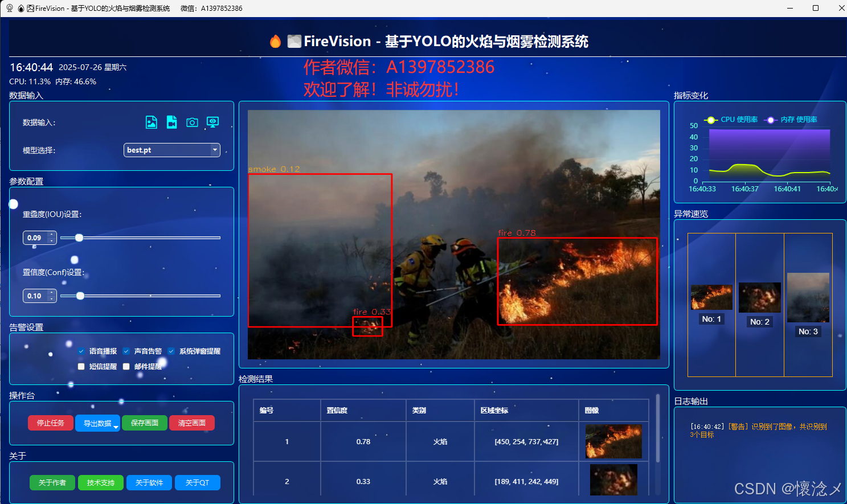This screenshot has height=504, width=847.
Task: Click the 16:40:44 clock display
Action: tap(31, 67)
